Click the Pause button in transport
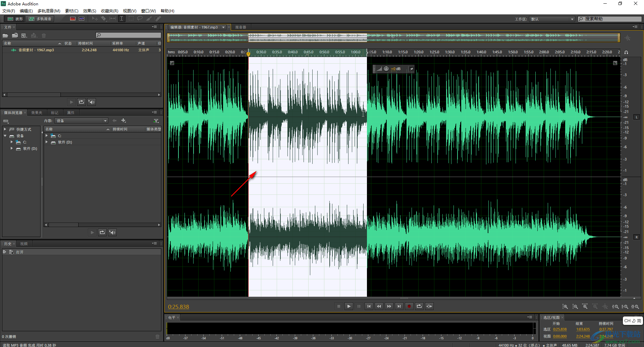This screenshot has width=644, height=347. 359,306
